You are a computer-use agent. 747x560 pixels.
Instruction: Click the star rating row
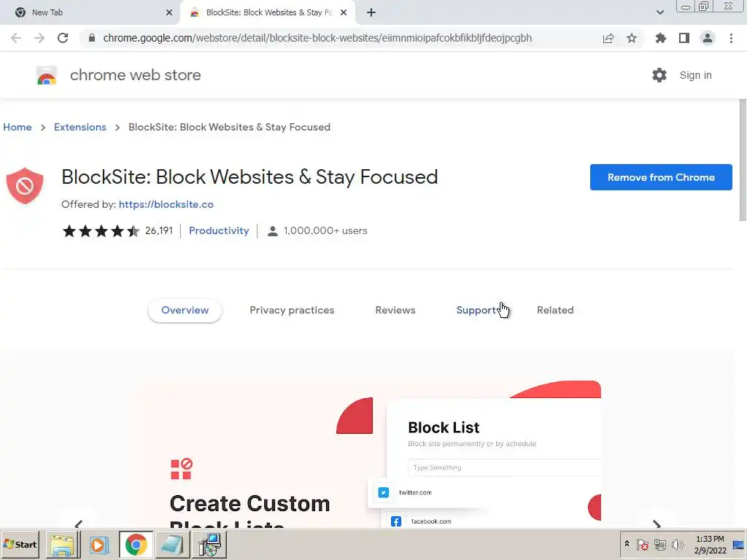click(x=101, y=231)
